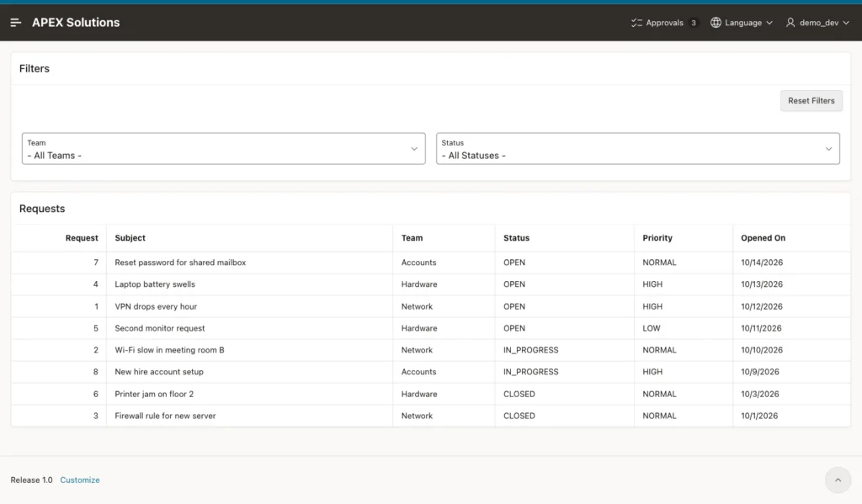The height and width of the screenshot is (504, 862).
Task: Click IN_PROGRESS status for Wi-Fi request
Action: [x=530, y=349]
